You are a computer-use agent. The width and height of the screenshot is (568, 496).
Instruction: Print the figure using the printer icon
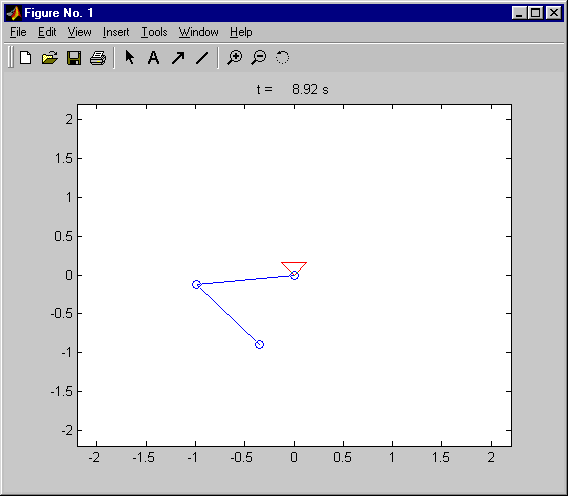point(98,58)
